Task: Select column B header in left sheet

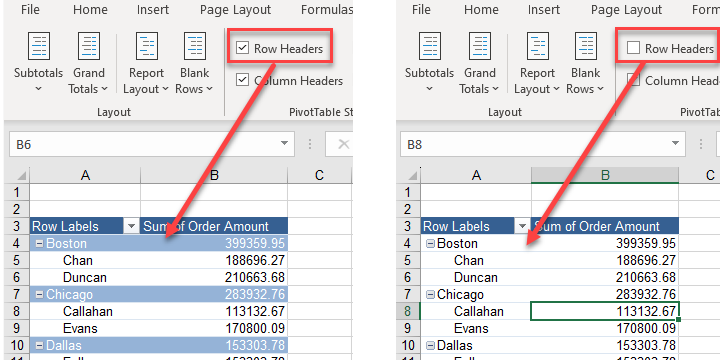Action: (x=214, y=175)
